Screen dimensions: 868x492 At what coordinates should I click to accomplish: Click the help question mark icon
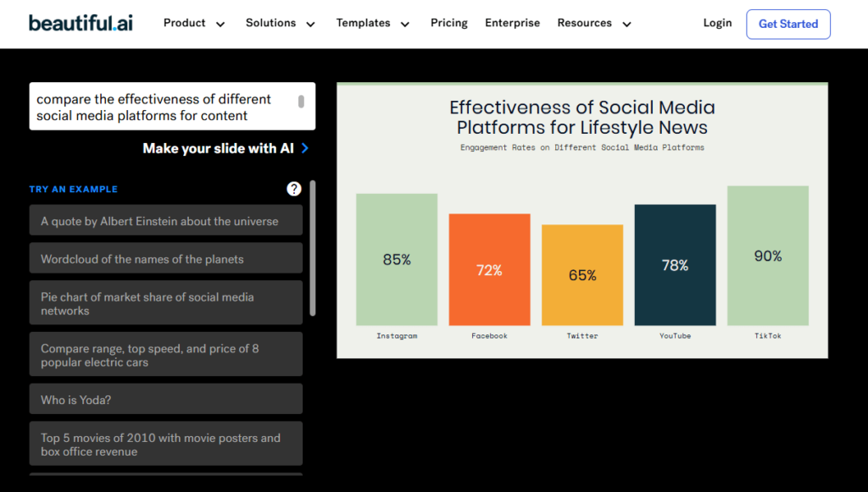(x=294, y=189)
